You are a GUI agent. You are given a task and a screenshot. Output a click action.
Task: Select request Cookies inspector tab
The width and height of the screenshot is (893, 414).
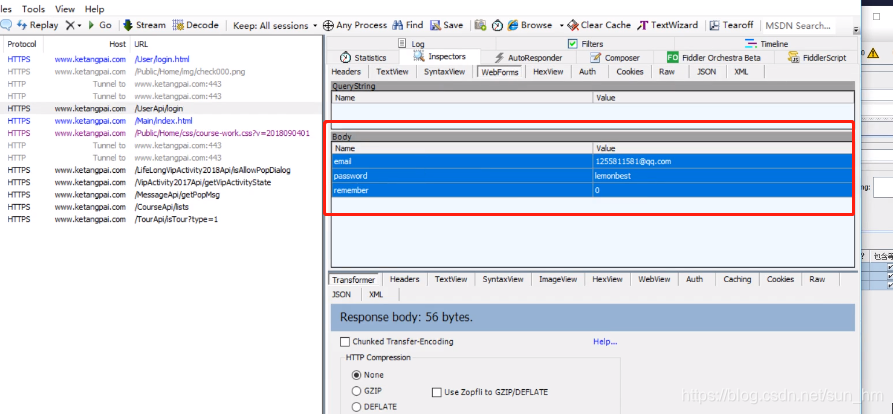[629, 72]
